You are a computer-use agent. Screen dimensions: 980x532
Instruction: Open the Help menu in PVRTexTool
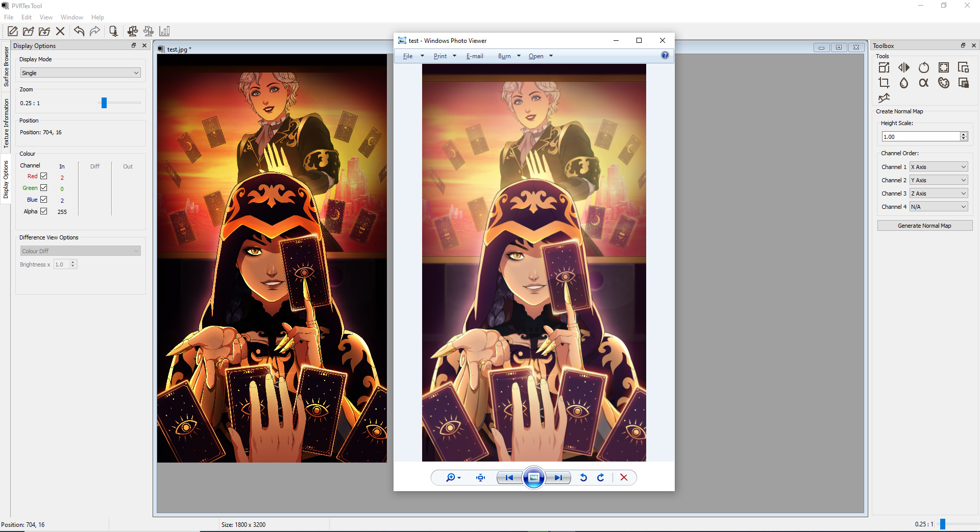coord(97,17)
